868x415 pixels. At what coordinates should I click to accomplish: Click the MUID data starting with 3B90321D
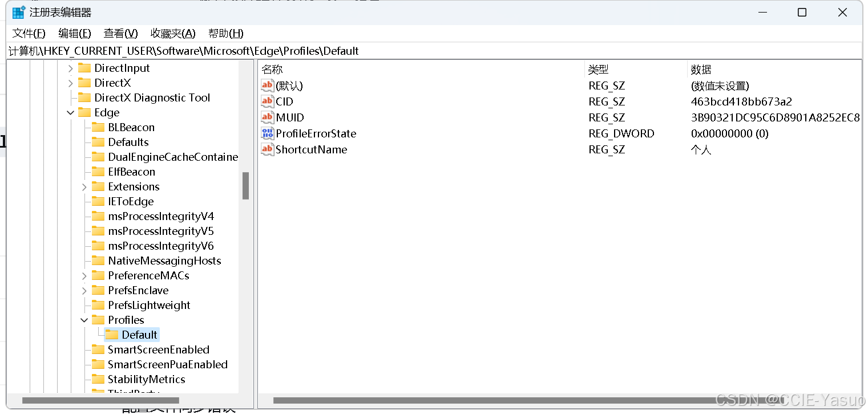point(775,117)
